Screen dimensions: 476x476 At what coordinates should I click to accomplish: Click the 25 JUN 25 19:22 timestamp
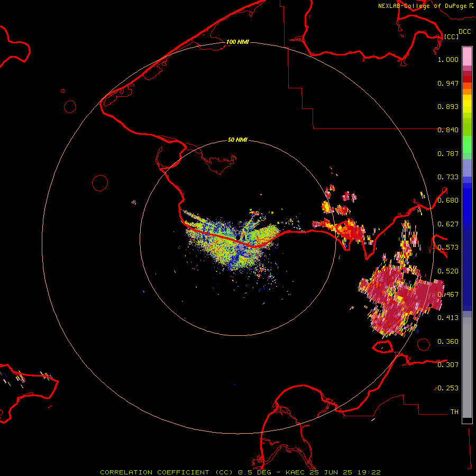click(x=345, y=472)
